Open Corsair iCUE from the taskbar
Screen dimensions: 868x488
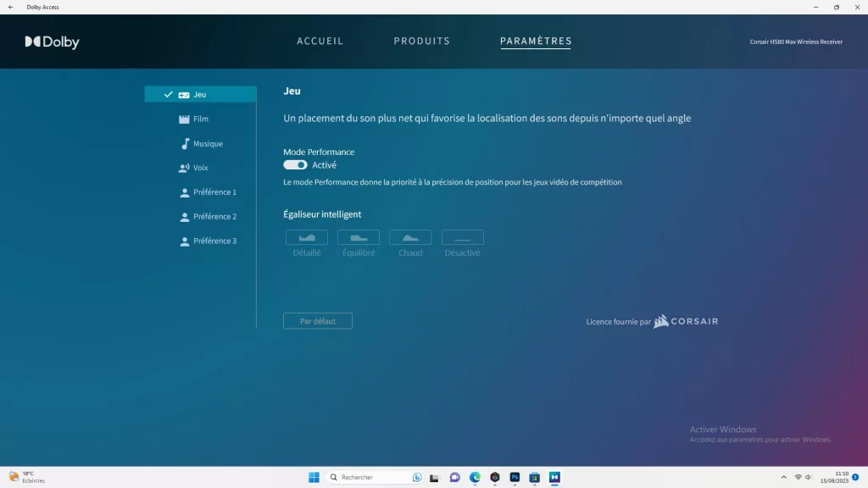point(495,477)
